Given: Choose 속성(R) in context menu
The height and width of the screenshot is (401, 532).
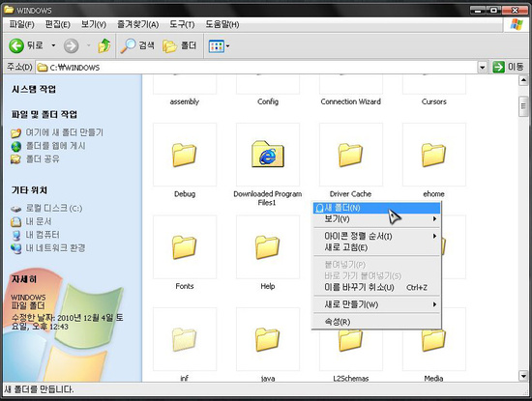Looking at the screenshot, I should pos(376,322).
